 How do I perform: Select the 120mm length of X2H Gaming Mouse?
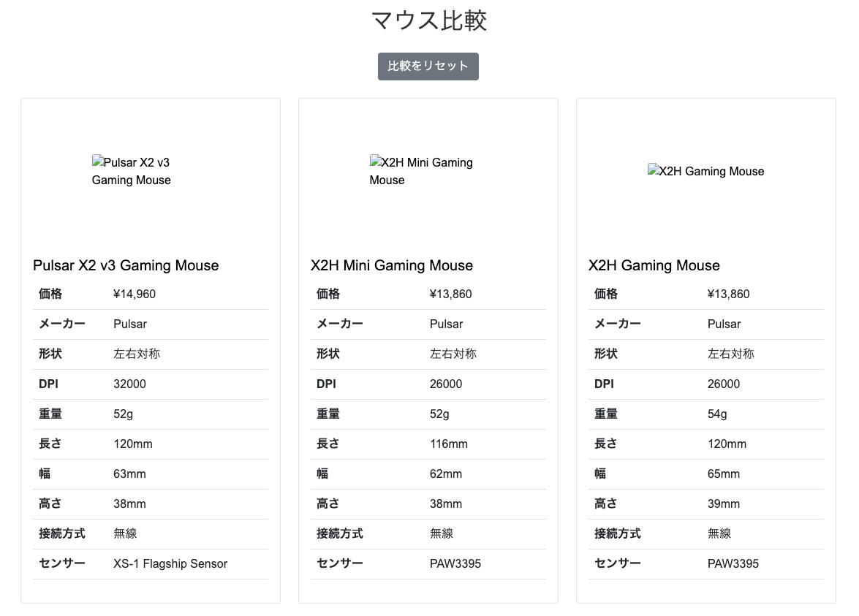727,444
